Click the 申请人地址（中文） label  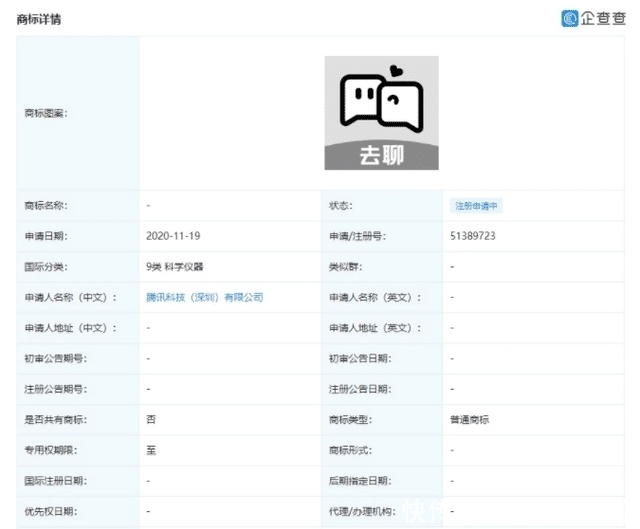(71, 328)
